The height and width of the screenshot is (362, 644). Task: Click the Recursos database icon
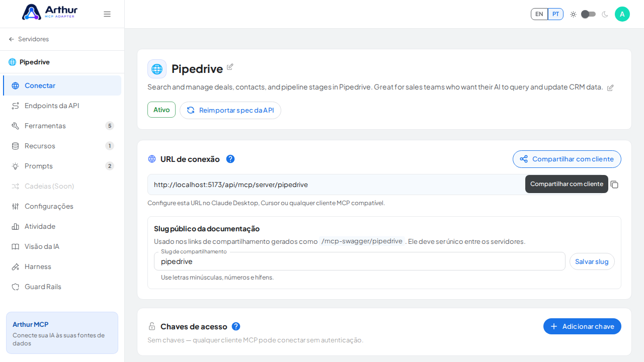[x=15, y=146]
